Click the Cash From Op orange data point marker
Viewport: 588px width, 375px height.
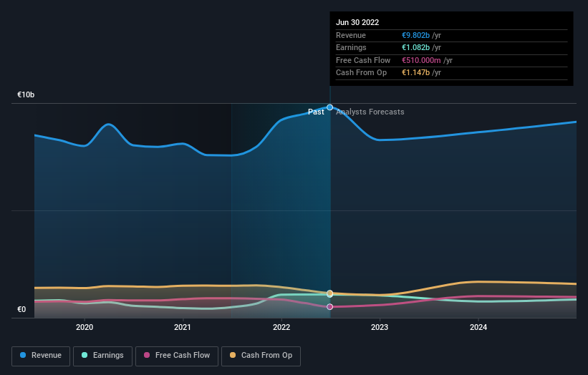(330, 293)
